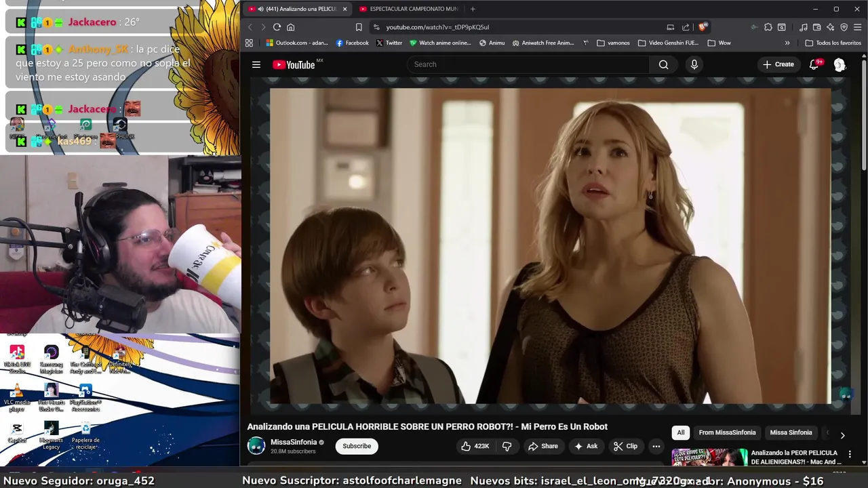Viewport: 868px width, 488px height.
Task: Click the Clip button under the video
Action: (x=625, y=446)
